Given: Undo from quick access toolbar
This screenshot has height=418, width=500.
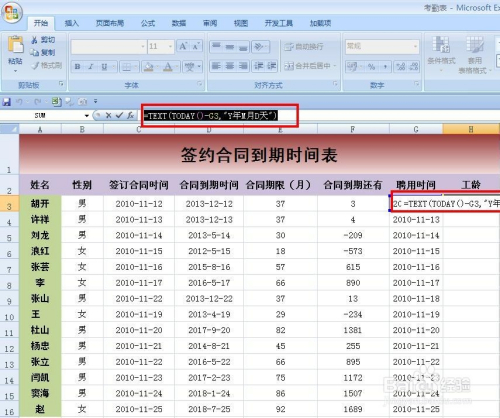Looking at the screenshot, I should pos(19,102).
